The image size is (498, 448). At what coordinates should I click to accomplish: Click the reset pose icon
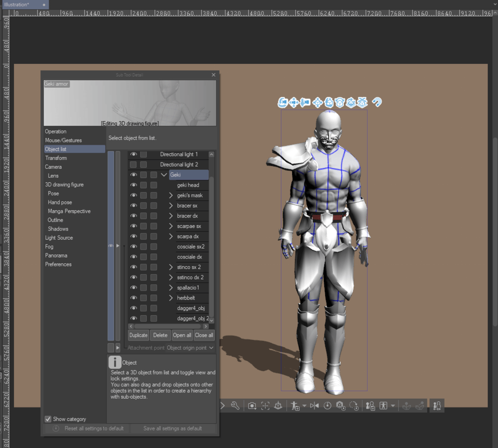click(x=327, y=406)
